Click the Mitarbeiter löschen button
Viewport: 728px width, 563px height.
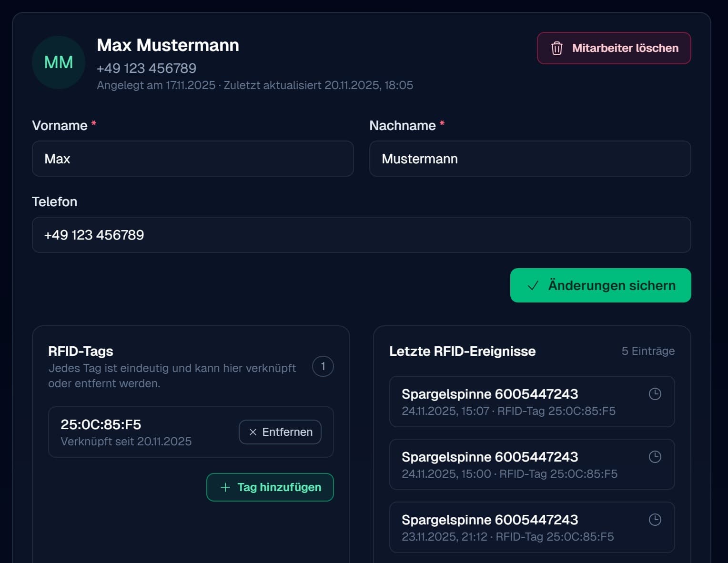click(614, 48)
